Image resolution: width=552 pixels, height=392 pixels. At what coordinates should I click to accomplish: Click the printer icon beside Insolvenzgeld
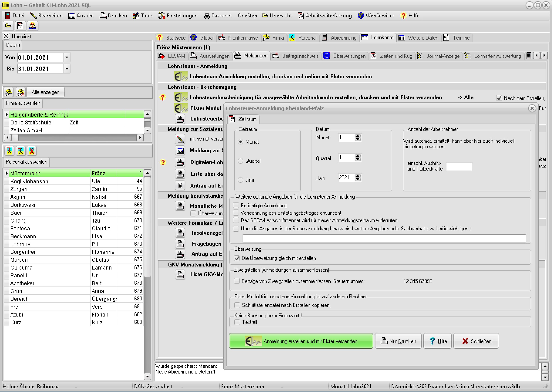pos(180,233)
